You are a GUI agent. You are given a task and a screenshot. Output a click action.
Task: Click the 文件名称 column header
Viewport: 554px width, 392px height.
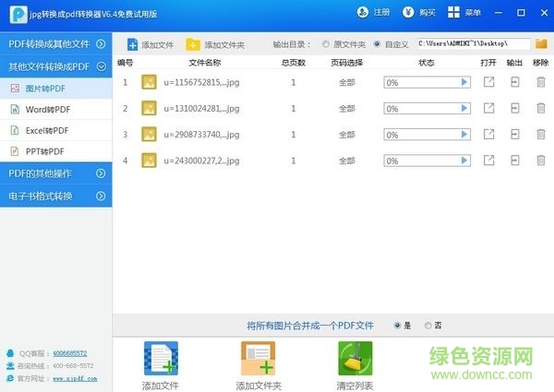(x=205, y=63)
